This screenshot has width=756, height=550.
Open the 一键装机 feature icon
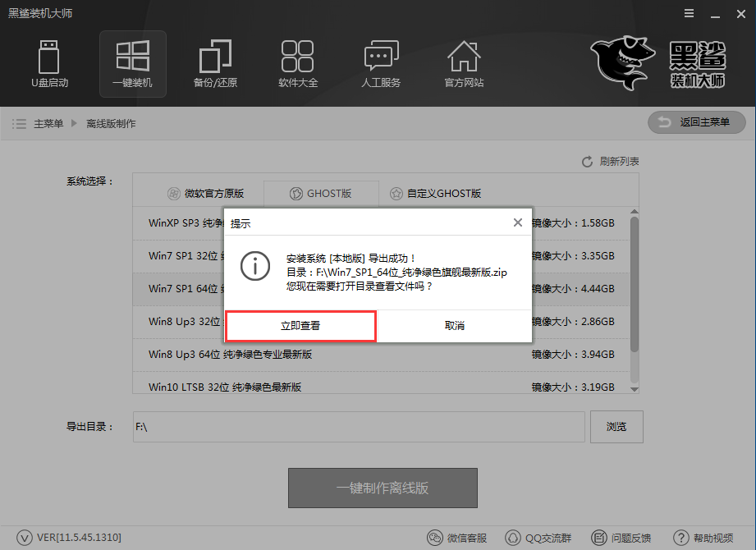pos(132,64)
